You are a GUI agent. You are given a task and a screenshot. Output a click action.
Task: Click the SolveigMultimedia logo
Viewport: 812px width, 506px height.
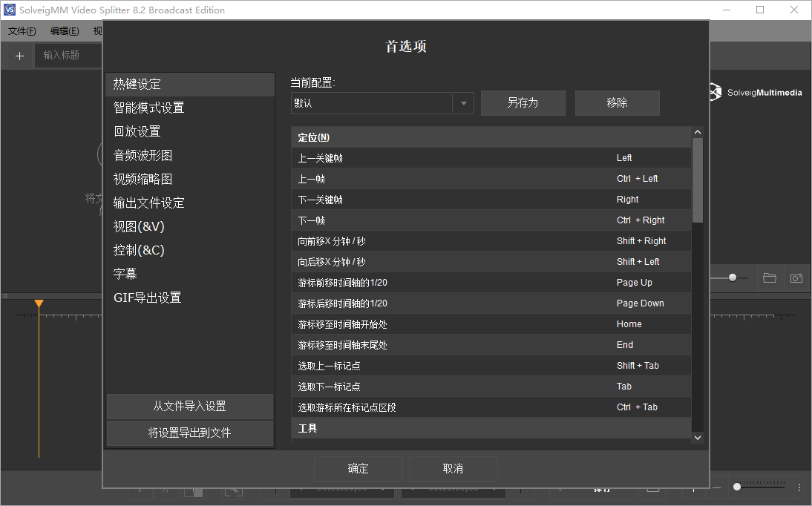[x=756, y=92]
